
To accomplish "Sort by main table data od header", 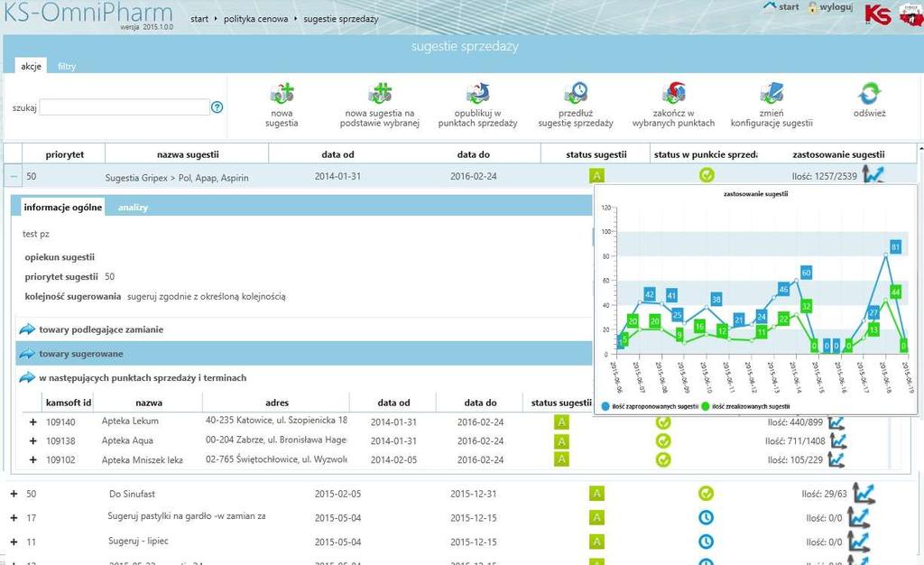I will coord(337,154).
